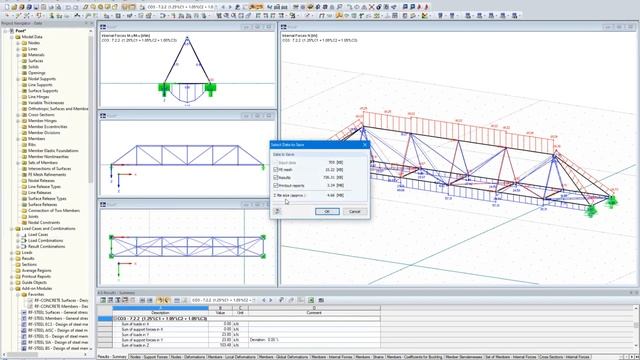Close the Project Navigator panel
This screenshot has width=640, height=360.
(91, 23)
